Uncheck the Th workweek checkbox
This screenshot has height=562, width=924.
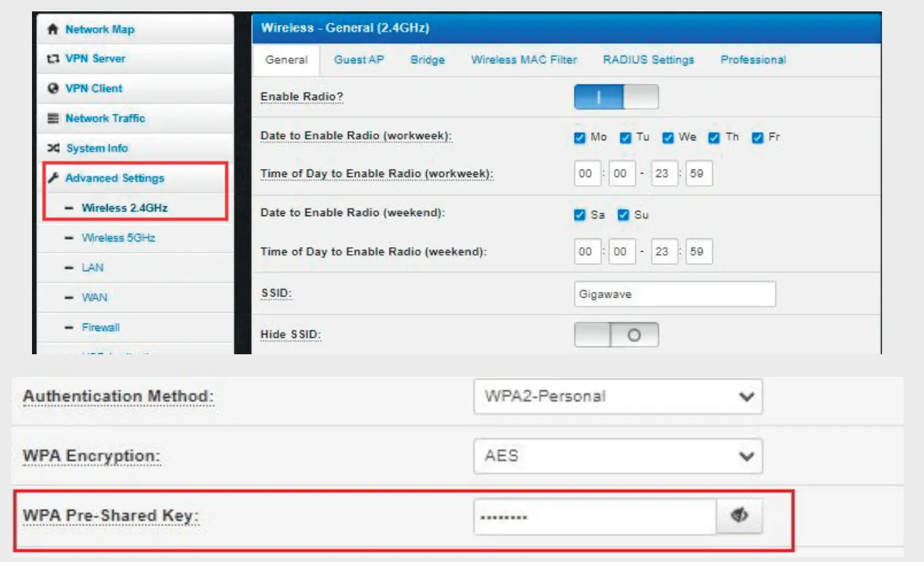click(x=714, y=138)
